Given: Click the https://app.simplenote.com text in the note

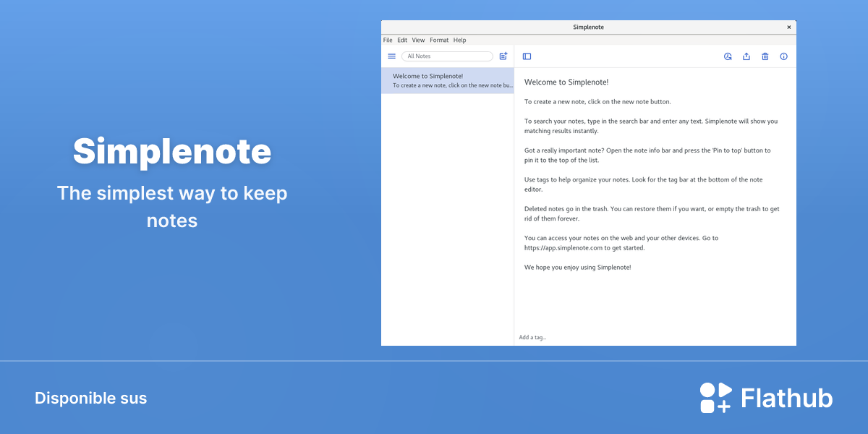Looking at the screenshot, I should (x=563, y=248).
